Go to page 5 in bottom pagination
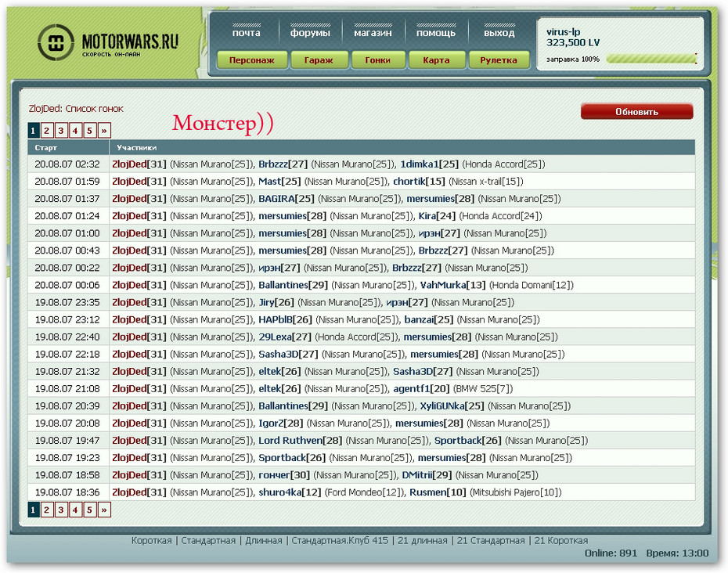The height and width of the screenshot is (573, 728). pos(90,510)
